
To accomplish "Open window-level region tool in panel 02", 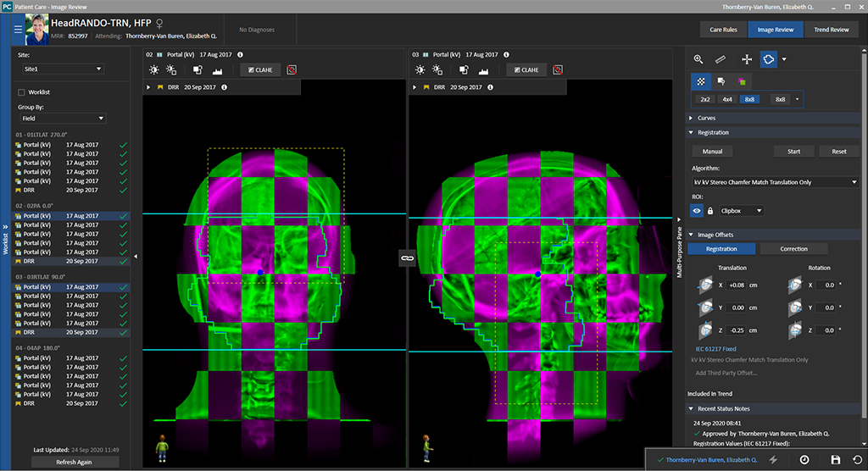I will (x=171, y=69).
